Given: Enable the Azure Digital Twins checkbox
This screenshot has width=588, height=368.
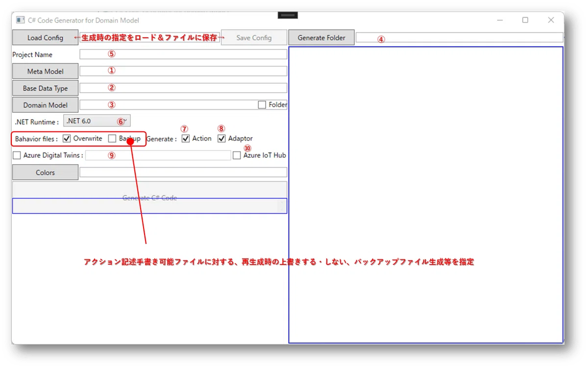Looking at the screenshot, I should 17,155.
